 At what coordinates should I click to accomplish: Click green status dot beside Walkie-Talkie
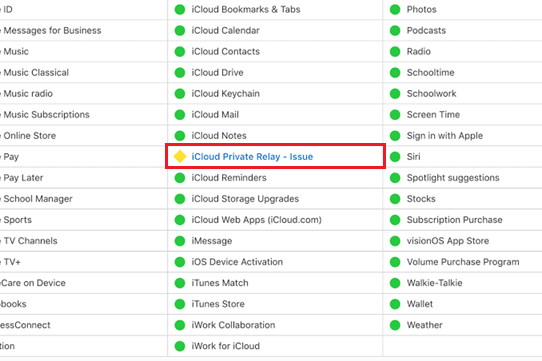pos(395,283)
